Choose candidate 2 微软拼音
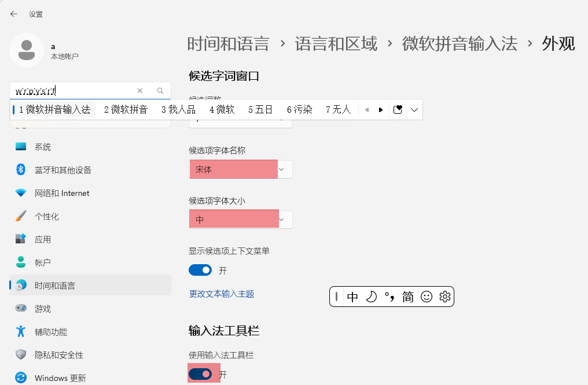The height and width of the screenshot is (385, 588). 126,109
